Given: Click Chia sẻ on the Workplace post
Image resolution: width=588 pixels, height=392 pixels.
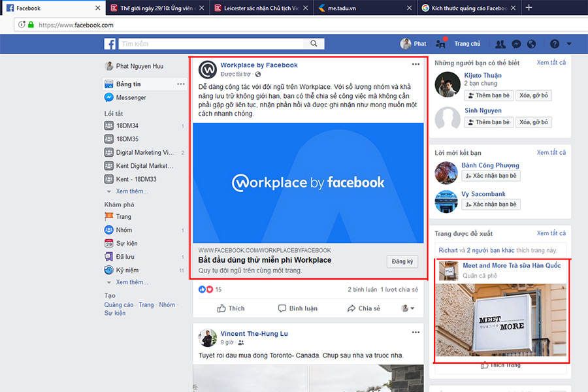Looking at the screenshot, I should (363, 308).
